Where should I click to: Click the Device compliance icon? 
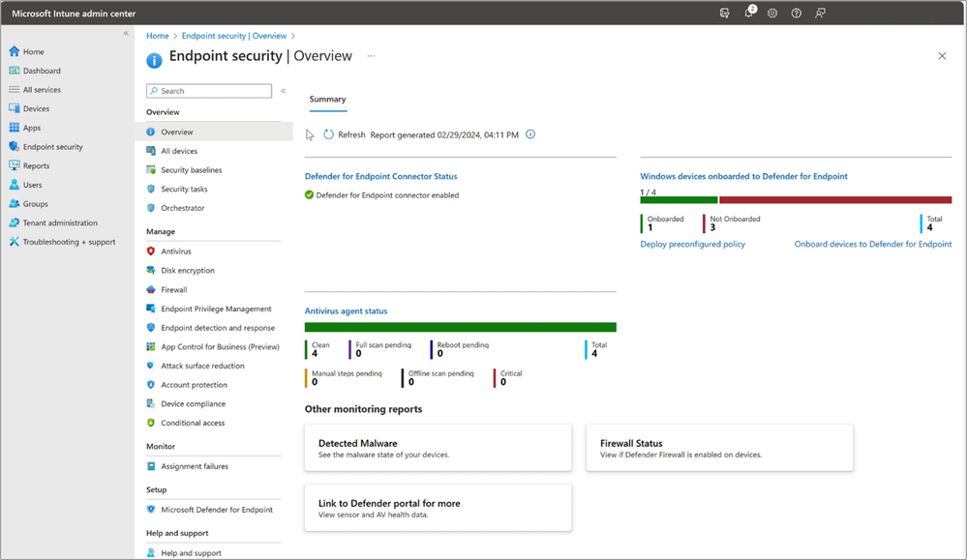pyautogui.click(x=151, y=404)
